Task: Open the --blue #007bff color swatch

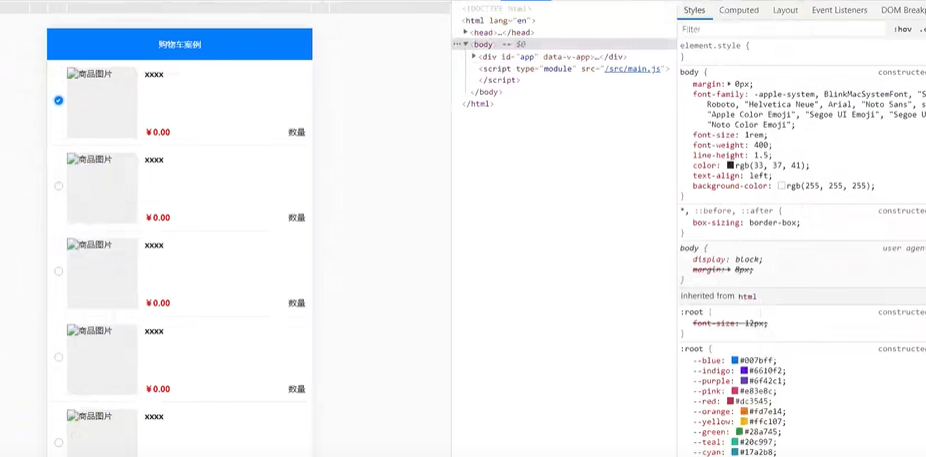Action: pyautogui.click(x=735, y=360)
